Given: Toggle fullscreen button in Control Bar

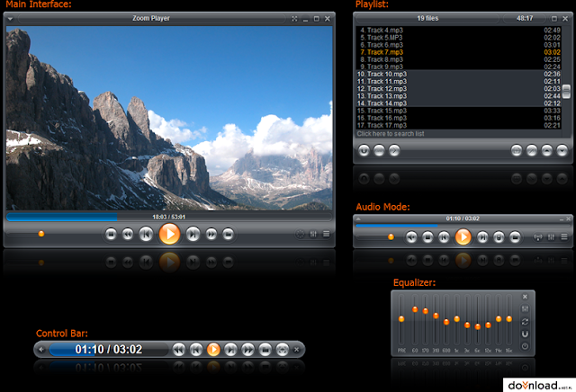Looking at the screenshot, I should pos(282,350).
